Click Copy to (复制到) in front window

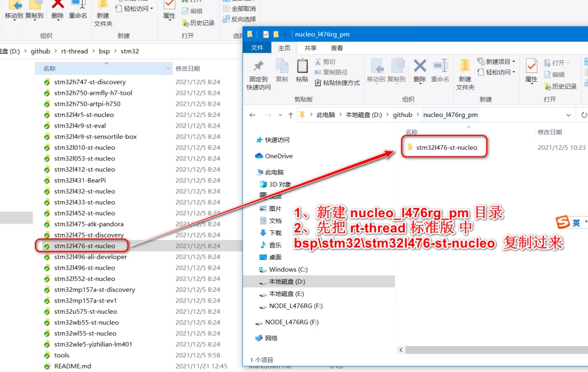click(396, 70)
